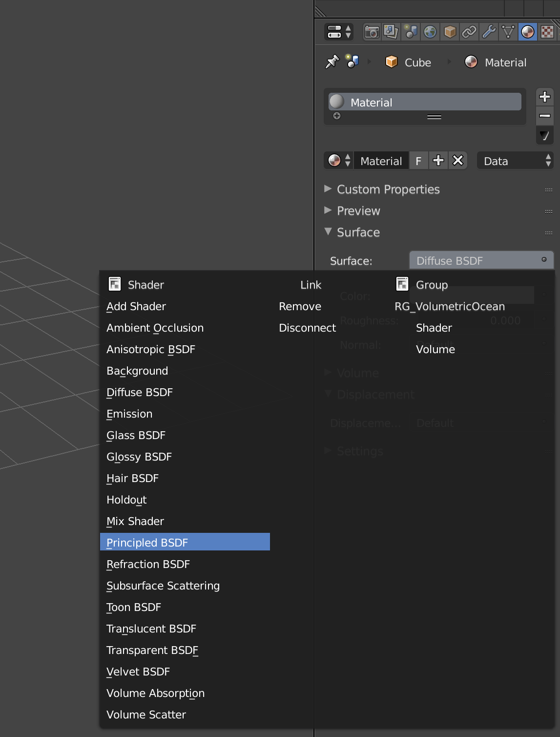Choose the Glass BSDF shader

tap(185, 435)
